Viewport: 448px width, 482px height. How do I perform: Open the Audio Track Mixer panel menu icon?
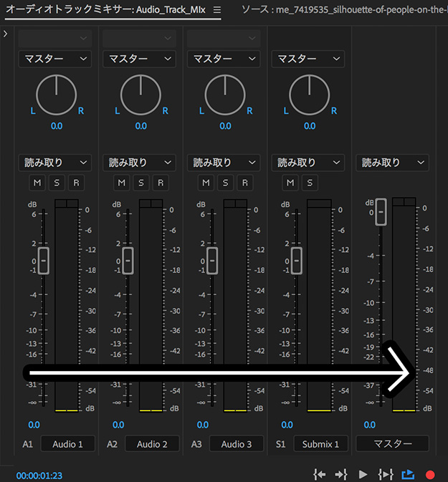pyautogui.click(x=217, y=10)
